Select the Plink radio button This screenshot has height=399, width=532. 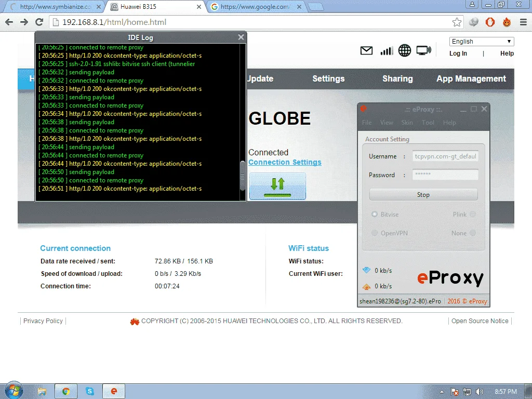click(x=473, y=214)
